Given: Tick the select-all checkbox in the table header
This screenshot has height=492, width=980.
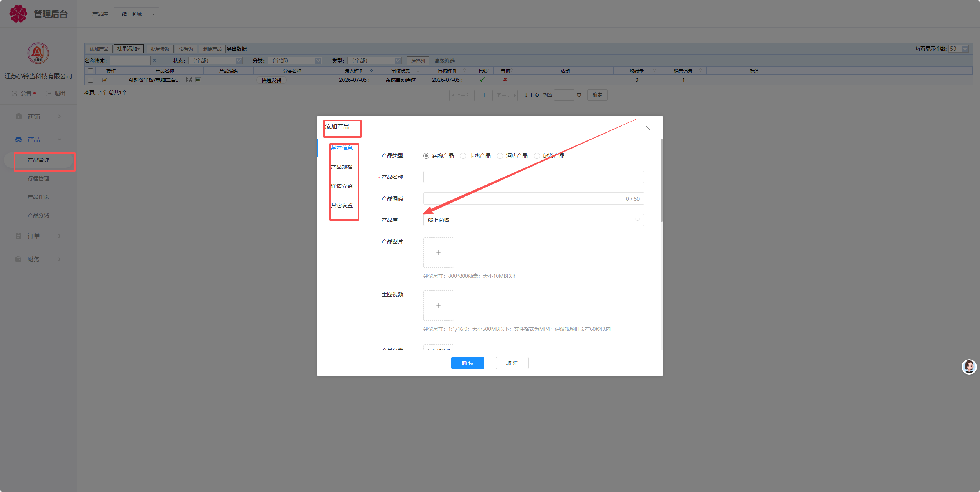Looking at the screenshot, I should [x=90, y=71].
